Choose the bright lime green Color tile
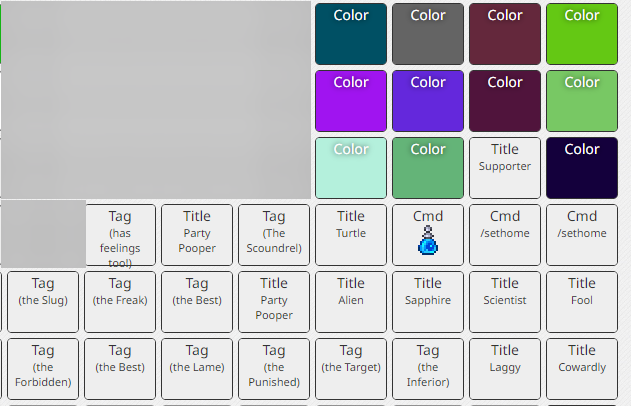 tap(582, 34)
